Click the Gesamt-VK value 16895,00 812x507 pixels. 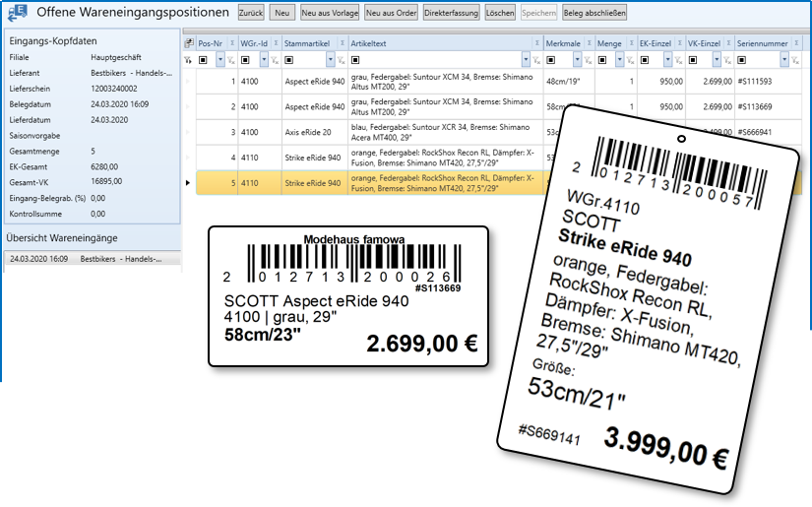tap(106, 182)
